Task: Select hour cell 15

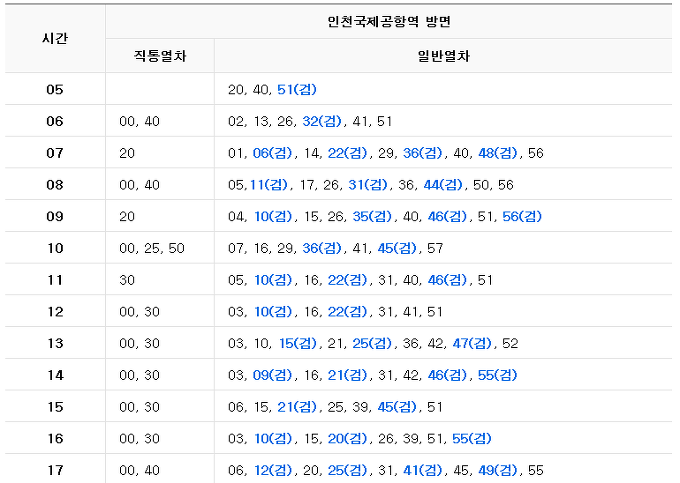Action: 55,407
